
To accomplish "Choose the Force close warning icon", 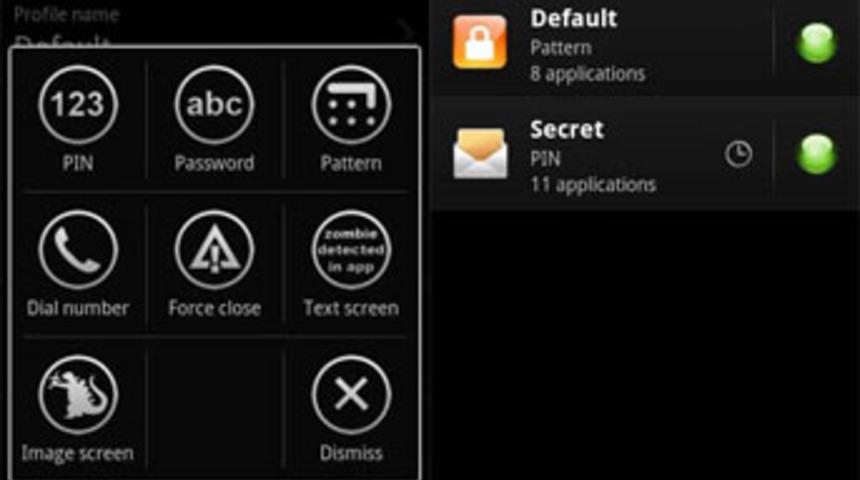I will pos(214,250).
